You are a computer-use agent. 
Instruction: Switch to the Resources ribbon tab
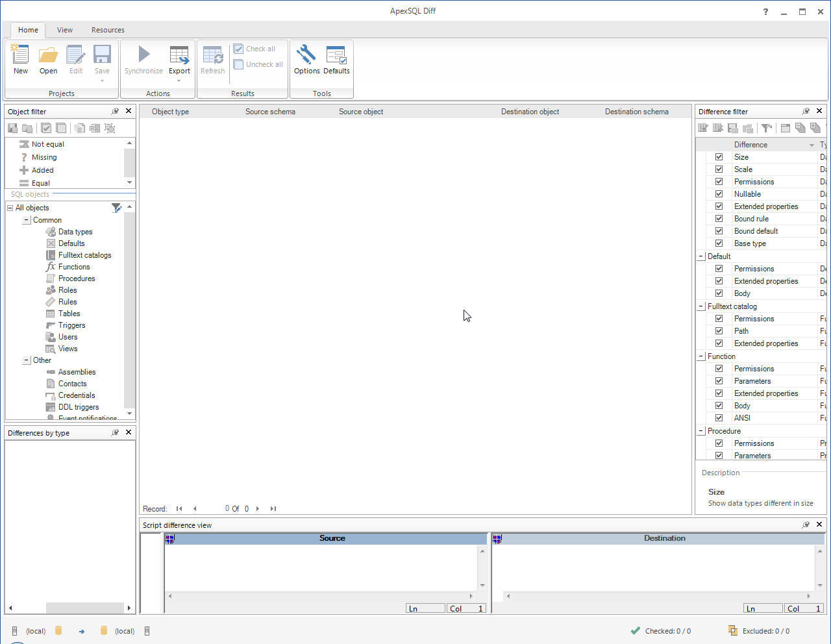pos(108,30)
